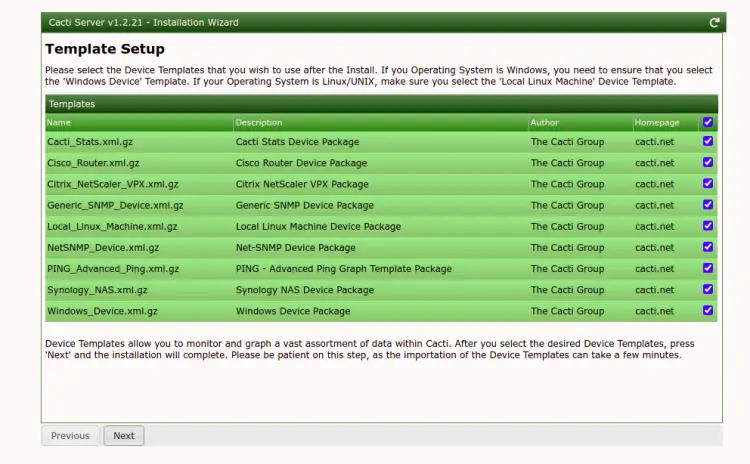Click the refresh icon in wizard header
The image size is (750, 464).
click(x=714, y=22)
